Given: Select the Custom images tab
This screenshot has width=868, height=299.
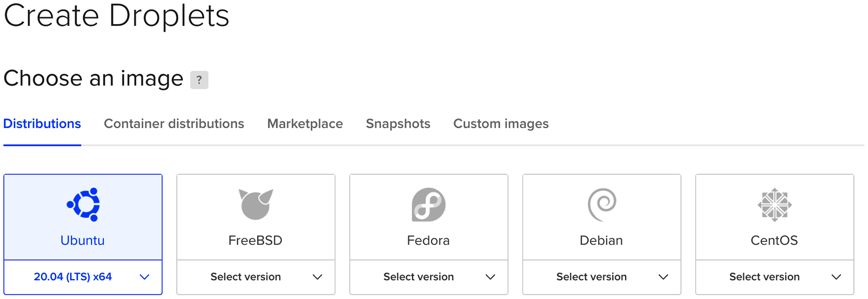Looking at the screenshot, I should pyautogui.click(x=501, y=124).
